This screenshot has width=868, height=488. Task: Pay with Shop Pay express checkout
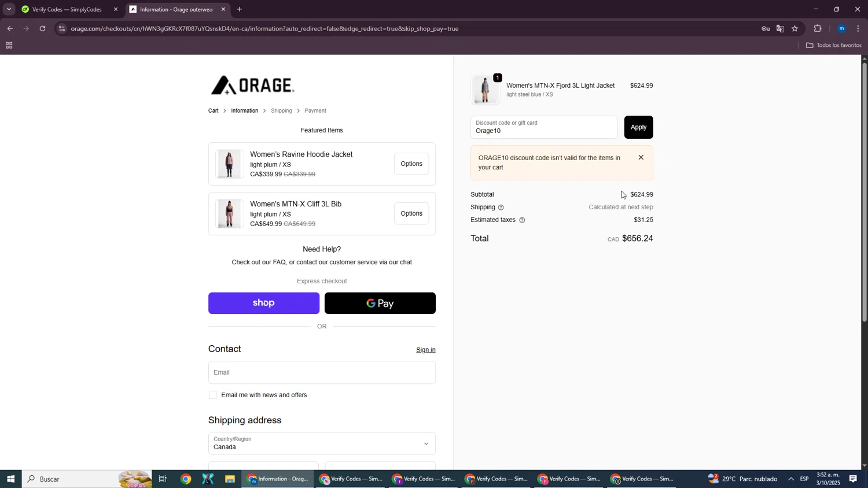264,303
